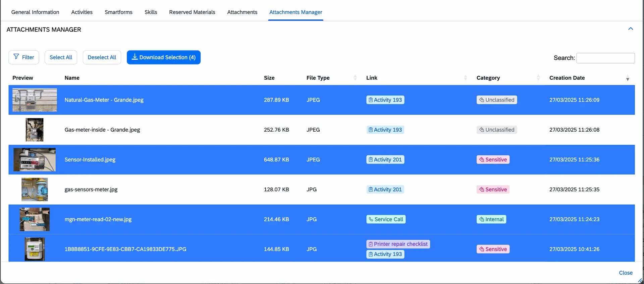Select file name 1B8B8851-9CFE-9E83-CBB7-CA19833DE775.JPG
Screen dimensions: 644x284
(x=125, y=249)
